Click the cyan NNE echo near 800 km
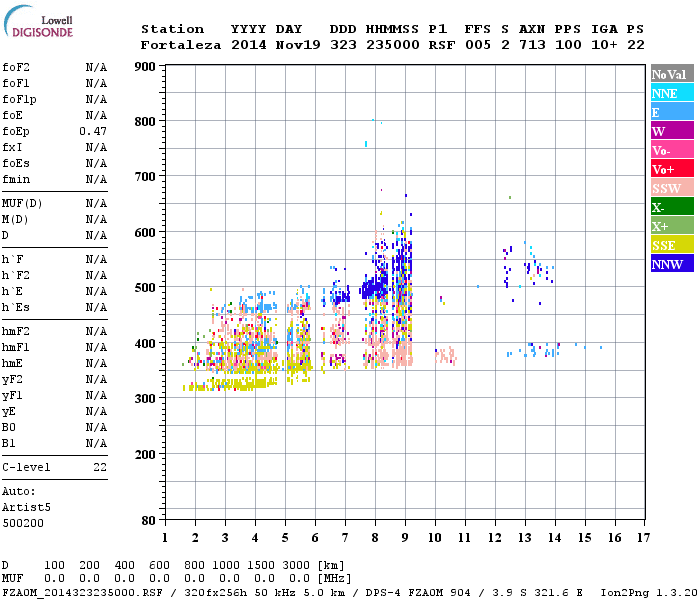700x600 pixels. [x=373, y=120]
